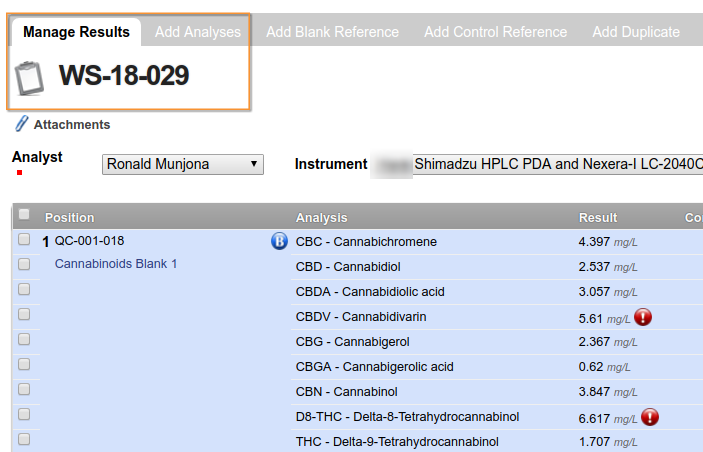Sort by the Analysis column header

pos(321,217)
